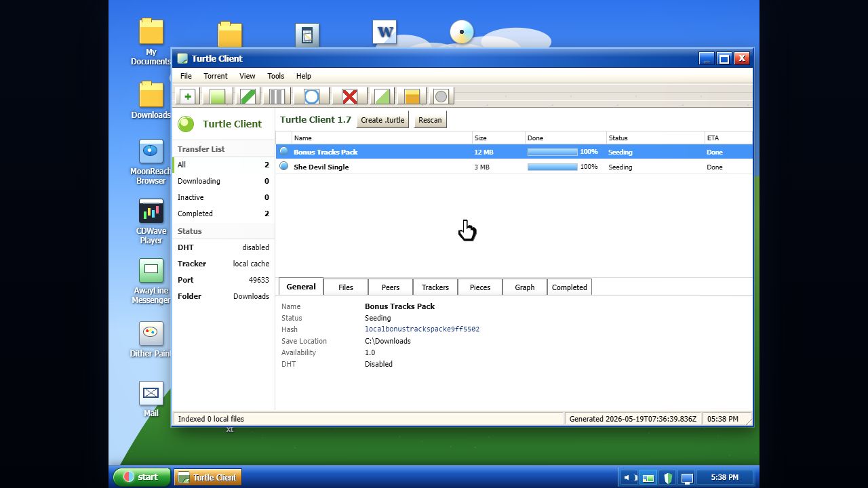Switch to the Graph tab
Screen dimensions: 868x488
pos(525,287)
